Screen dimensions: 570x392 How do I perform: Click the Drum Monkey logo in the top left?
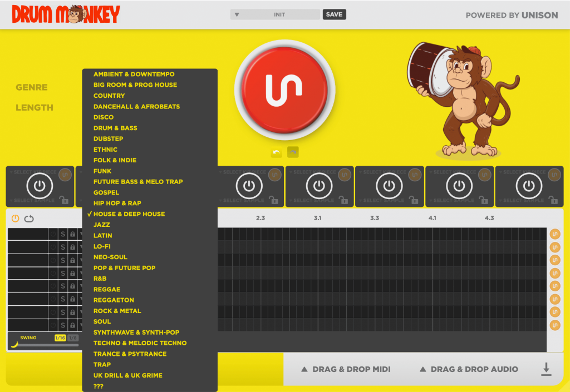point(61,13)
